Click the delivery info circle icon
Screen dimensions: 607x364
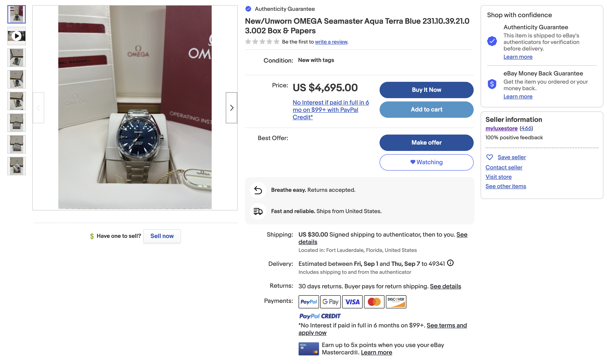tap(450, 263)
